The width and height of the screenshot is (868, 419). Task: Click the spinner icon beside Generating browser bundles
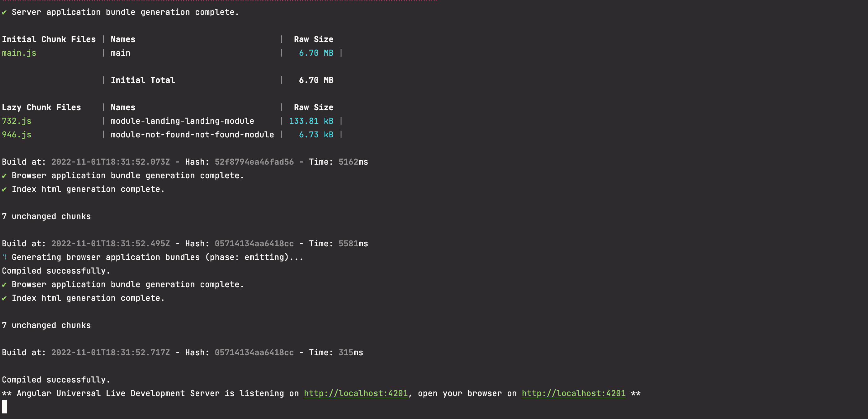(4, 257)
